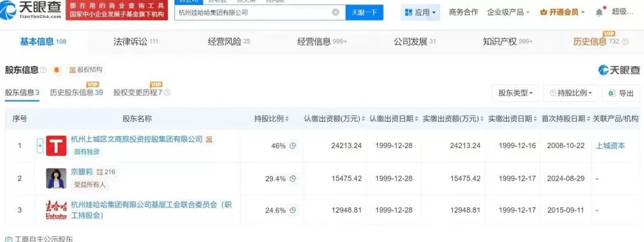Switch to the 法律诉讼 tab
Image resolution: width=644 pixels, height=242 pixels.
pos(135,42)
